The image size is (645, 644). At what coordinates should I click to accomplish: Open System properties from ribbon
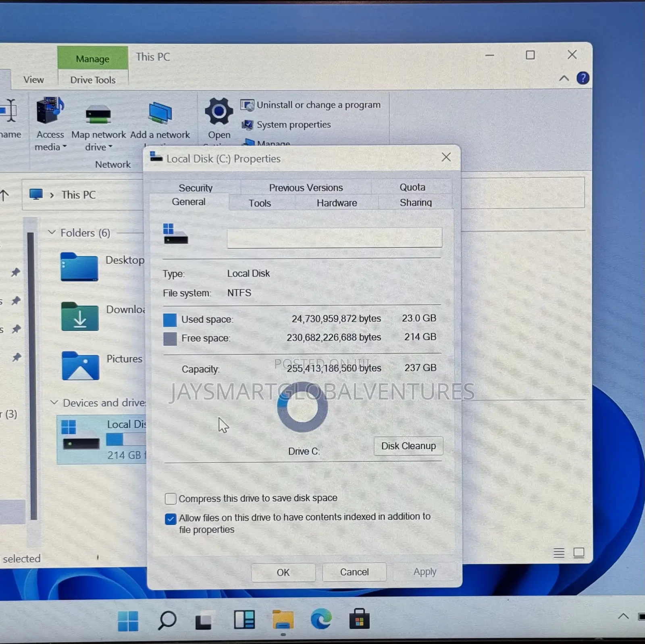[286, 125]
